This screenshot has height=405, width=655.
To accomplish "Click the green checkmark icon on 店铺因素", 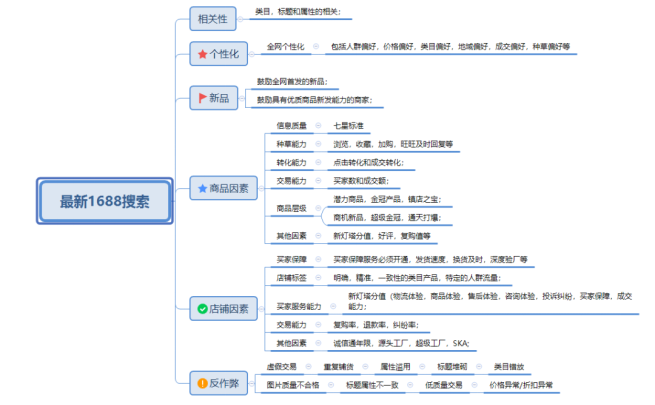I will point(203,309).
